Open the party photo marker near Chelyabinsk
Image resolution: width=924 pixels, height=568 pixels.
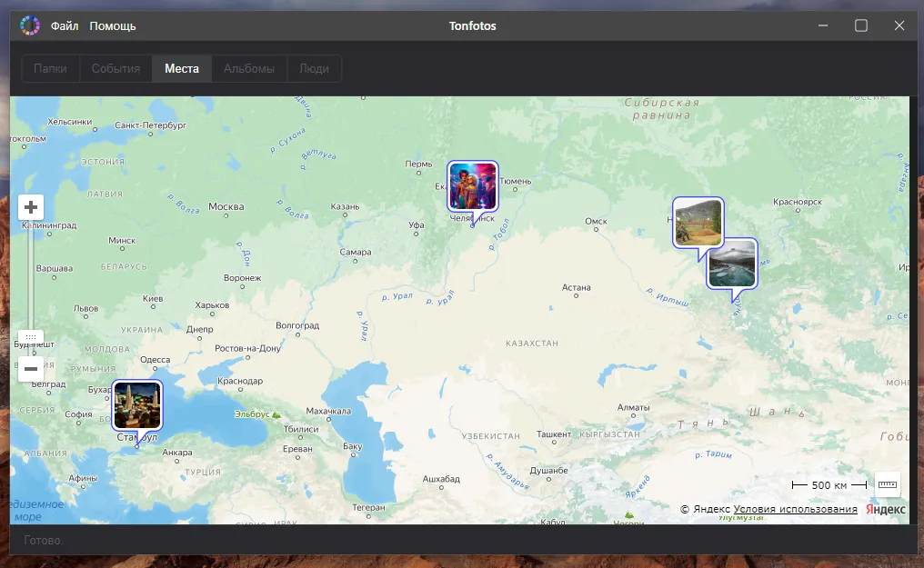point(472,185)
